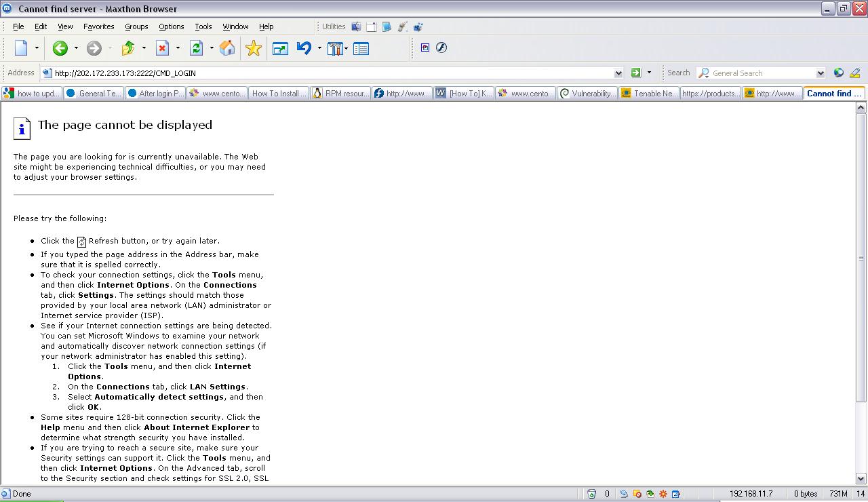The height and width of the screenshot is (502, 868).
Task: Click the 192.168.11.7 status bar entry
Action: pos(751,494)
